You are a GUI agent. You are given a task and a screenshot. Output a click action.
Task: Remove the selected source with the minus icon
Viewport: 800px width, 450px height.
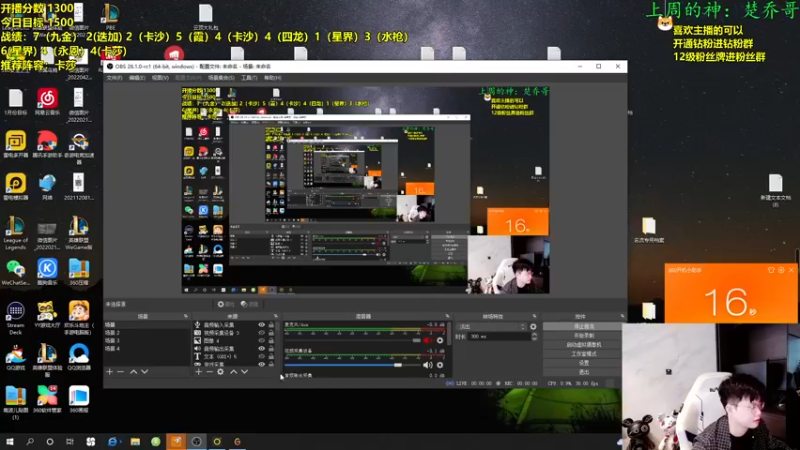coord(209,372)
